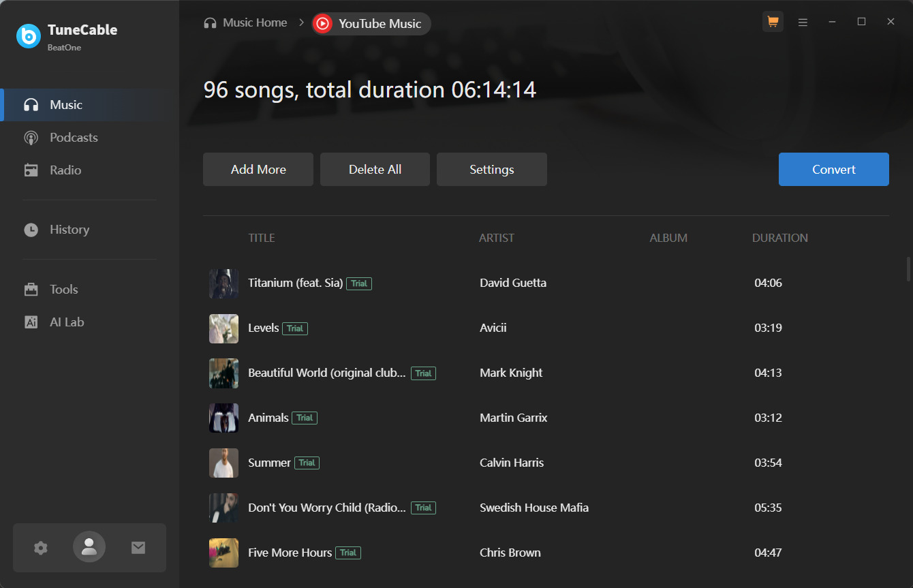Open the conversion Settings button
This screenshot has height=588, width=913.
tap(491, 170)
